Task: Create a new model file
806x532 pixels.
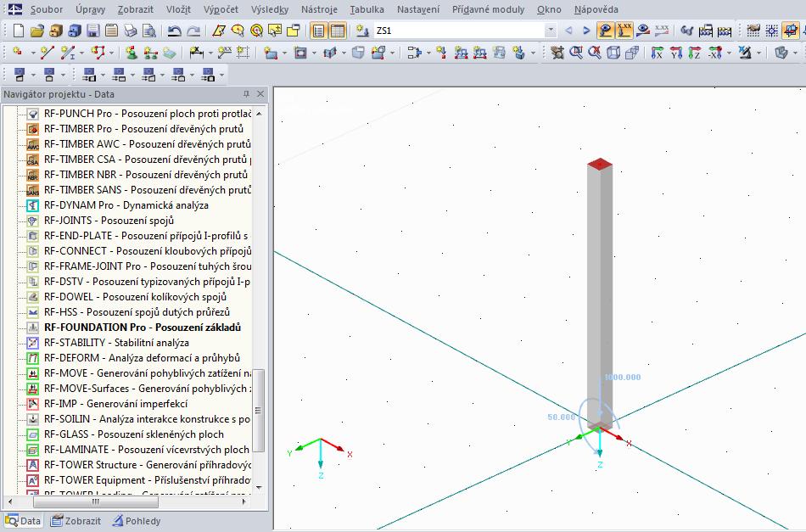Action: 18,31
